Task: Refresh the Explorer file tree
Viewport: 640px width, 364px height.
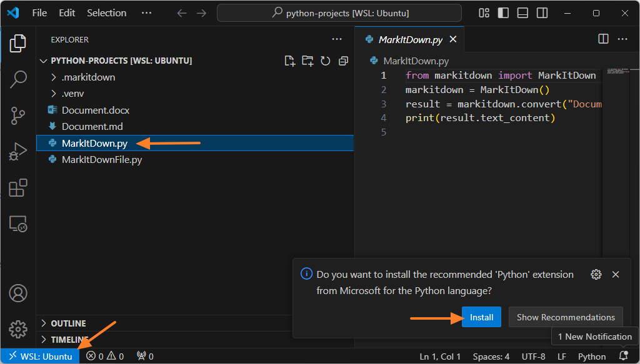Action: (x=325, y=61)
